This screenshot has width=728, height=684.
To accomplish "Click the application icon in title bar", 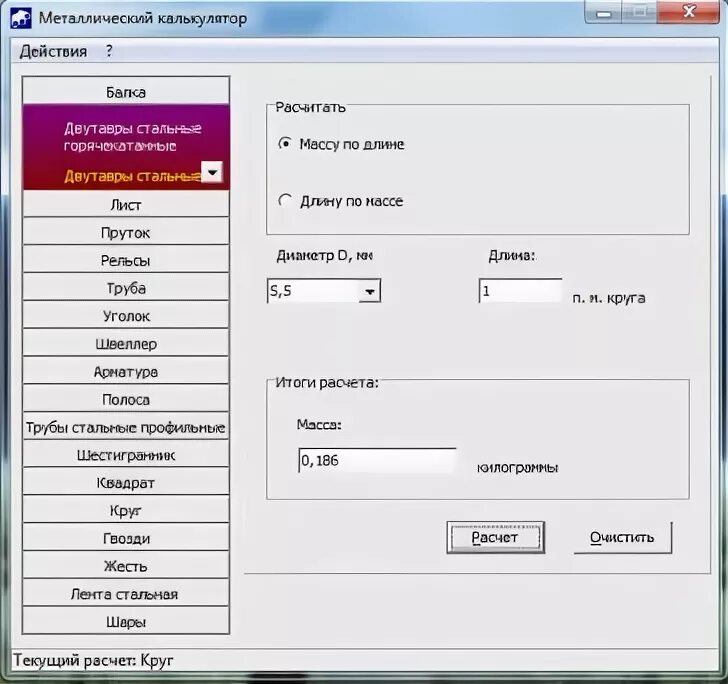I will point(21,18).
